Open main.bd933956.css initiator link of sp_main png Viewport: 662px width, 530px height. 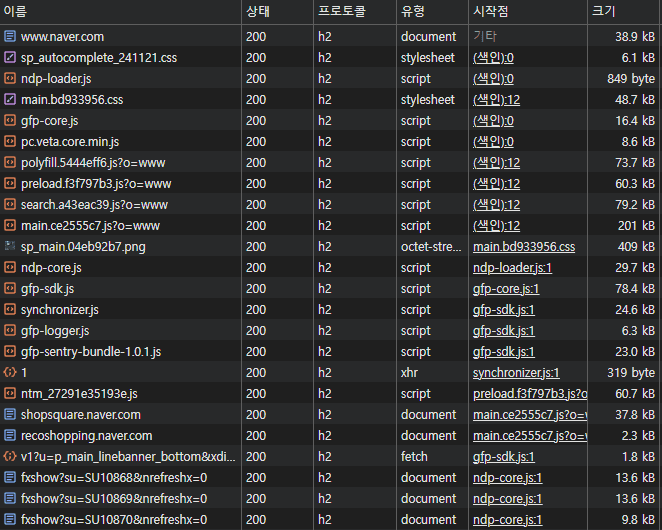click(x=524, y=247)
